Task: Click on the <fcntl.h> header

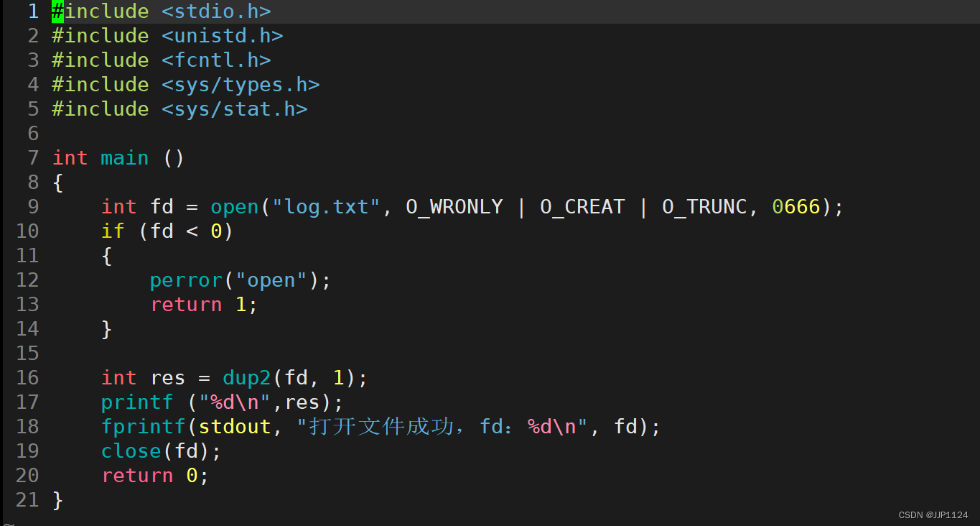Action: [216, 60]
